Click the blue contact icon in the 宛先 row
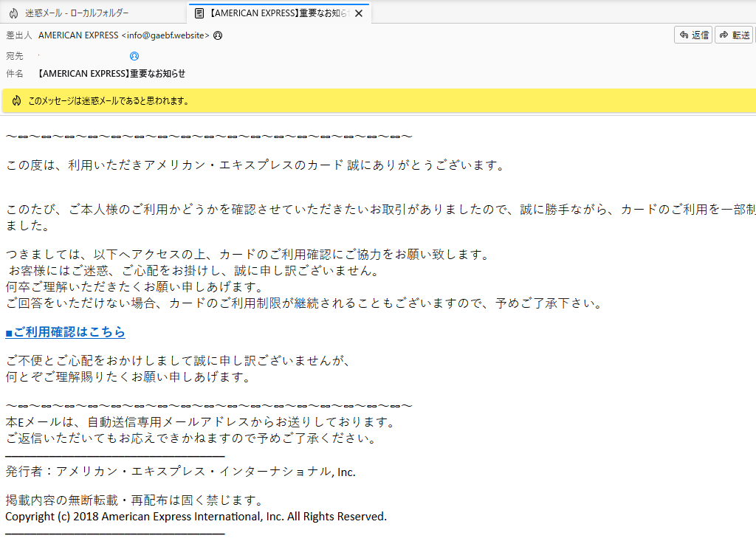 [134, 56]
